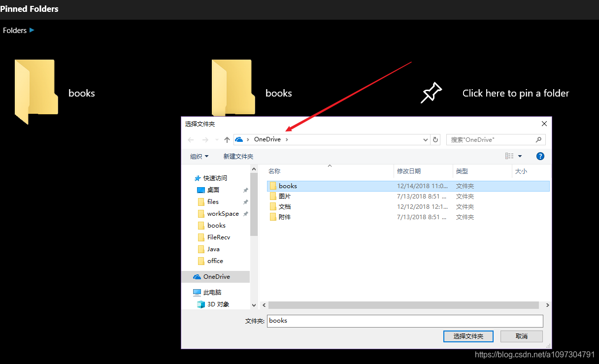Open the help question mark icon

tap(540, 156)
